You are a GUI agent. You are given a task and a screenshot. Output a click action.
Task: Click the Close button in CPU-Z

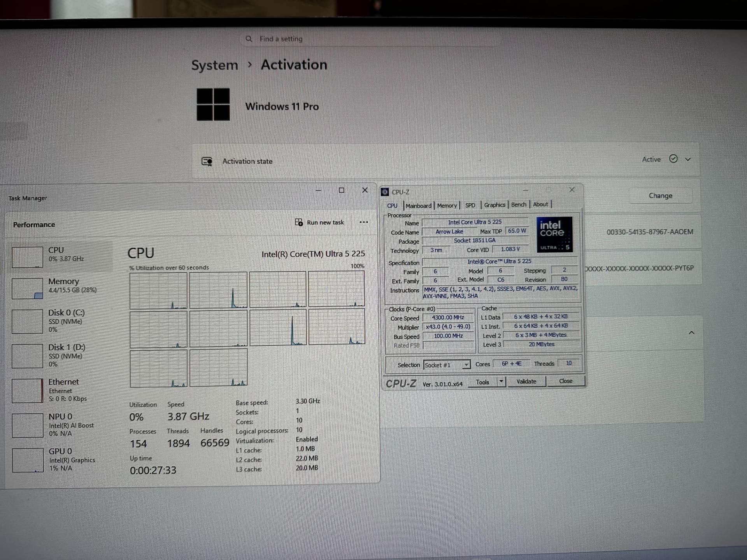point(566,381)
